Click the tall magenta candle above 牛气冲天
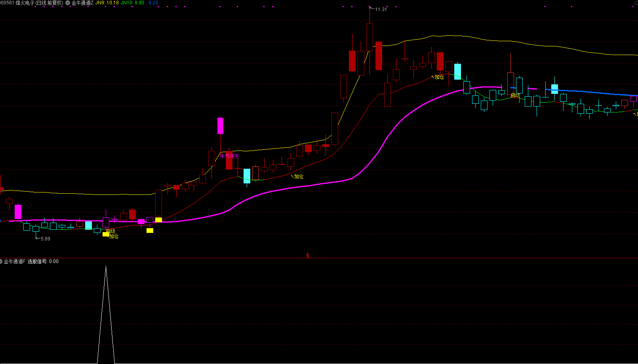 [220, 126]
